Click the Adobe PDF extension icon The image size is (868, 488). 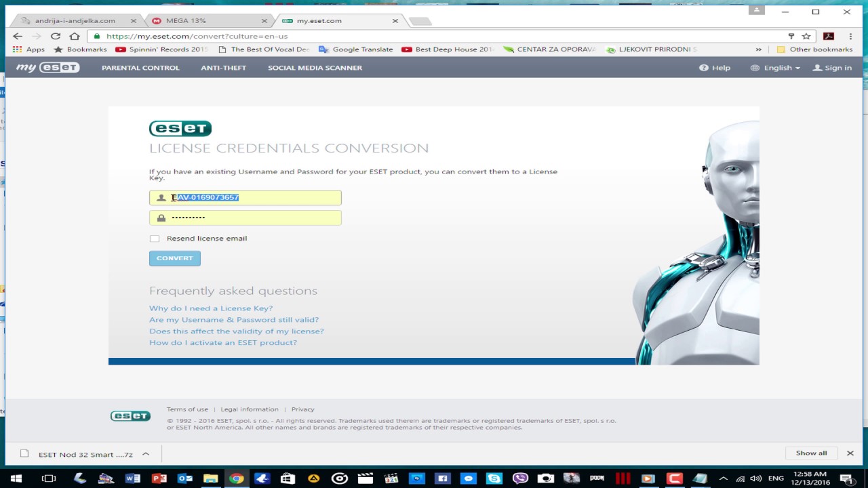(828, 36)
